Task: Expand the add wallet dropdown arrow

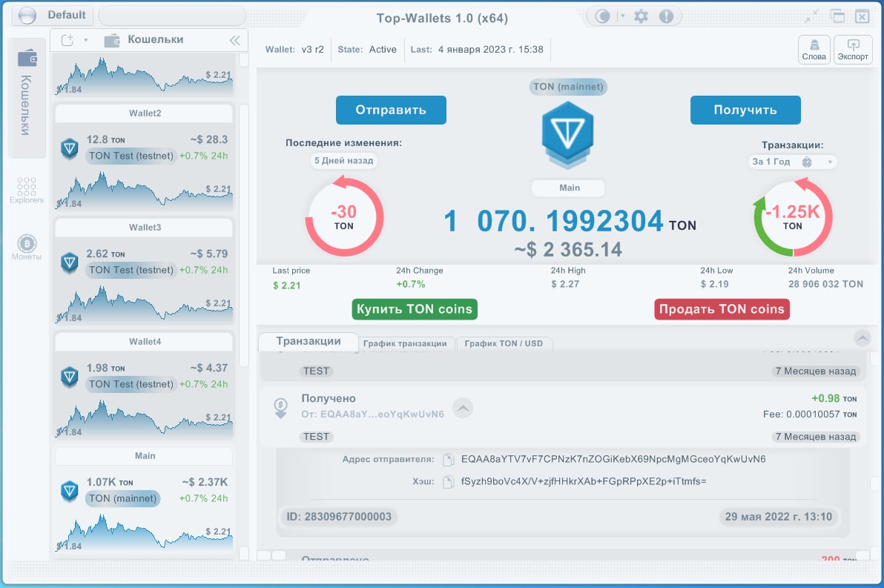Action: (x=86, y=40)
